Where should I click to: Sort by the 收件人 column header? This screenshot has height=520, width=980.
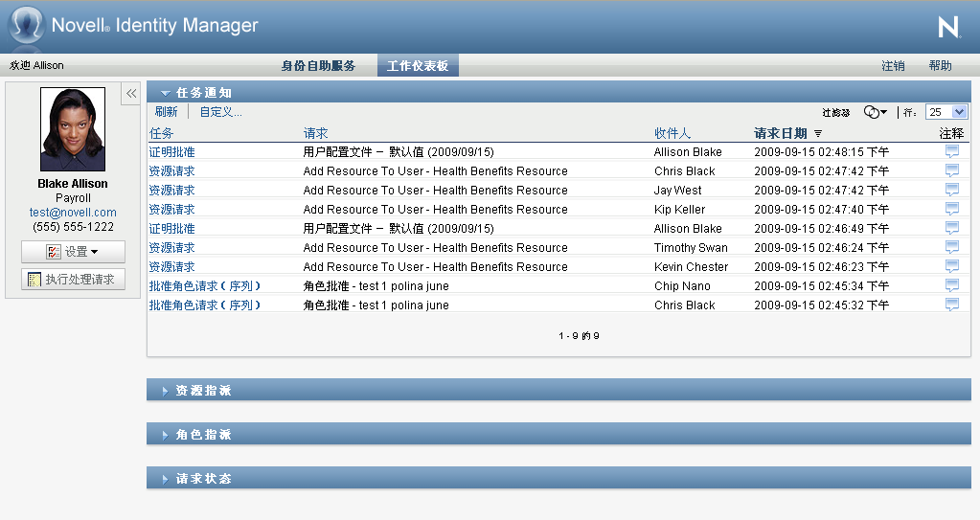tap(672, 133)
